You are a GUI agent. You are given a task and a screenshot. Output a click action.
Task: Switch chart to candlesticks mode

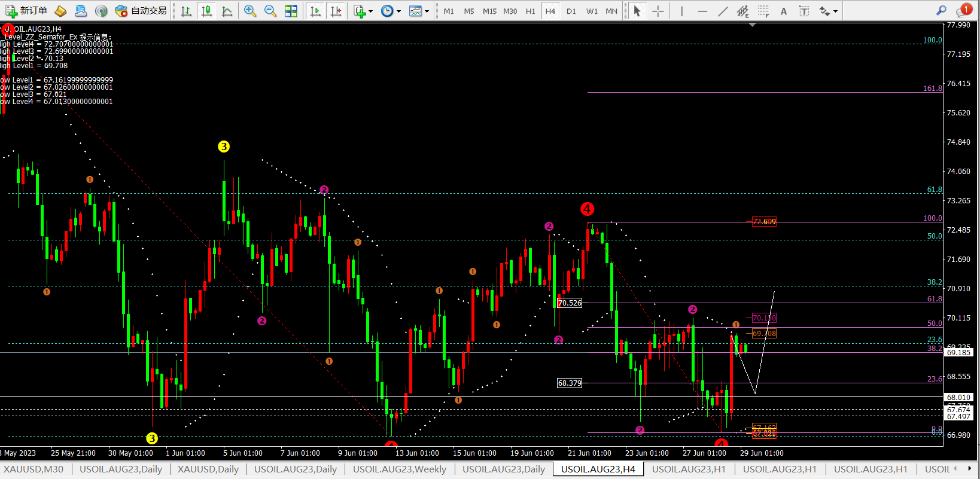coord(207,11)
